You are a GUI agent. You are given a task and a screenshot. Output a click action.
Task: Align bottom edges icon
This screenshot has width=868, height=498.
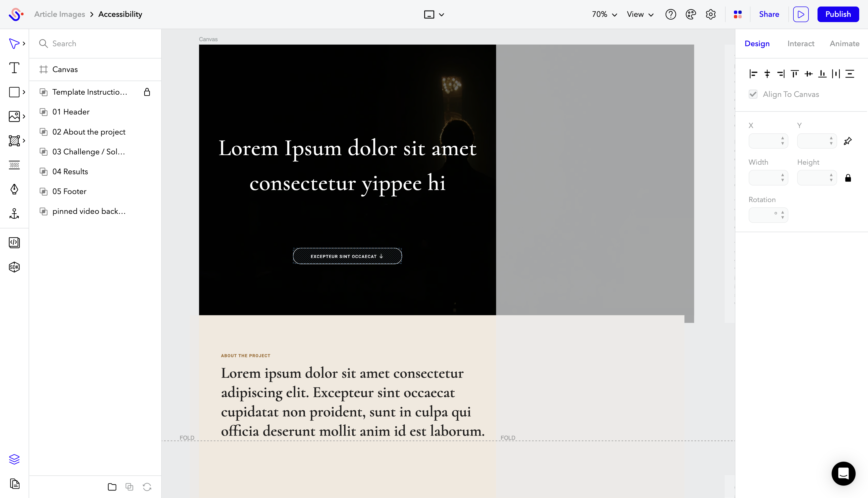click(x=822, y=74)
